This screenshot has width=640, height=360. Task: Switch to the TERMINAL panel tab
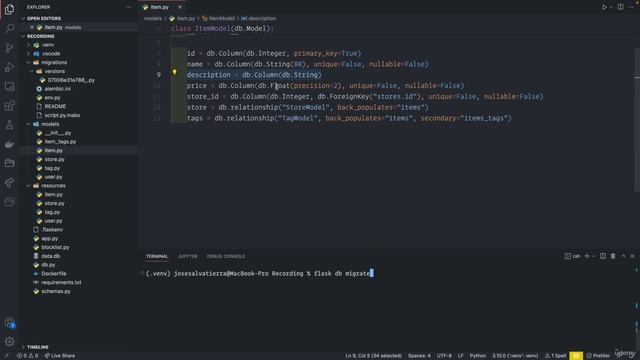click(157, 256)
